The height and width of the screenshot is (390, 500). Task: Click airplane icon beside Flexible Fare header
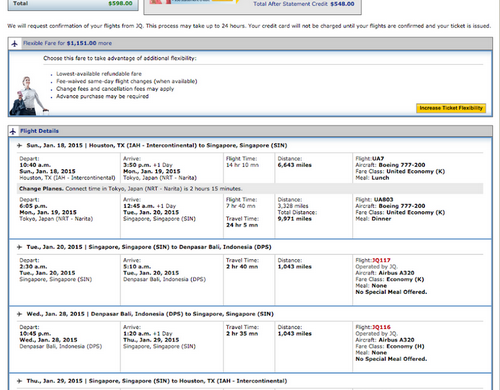14,43
